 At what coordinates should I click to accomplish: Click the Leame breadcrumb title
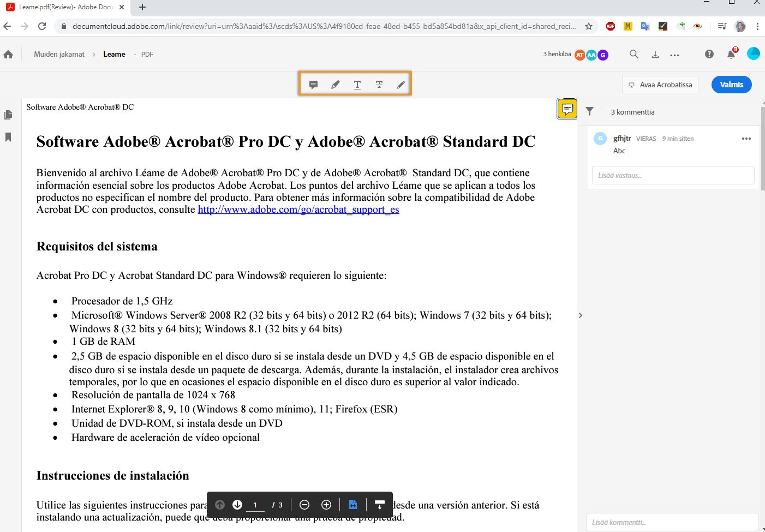coord(114,54)
